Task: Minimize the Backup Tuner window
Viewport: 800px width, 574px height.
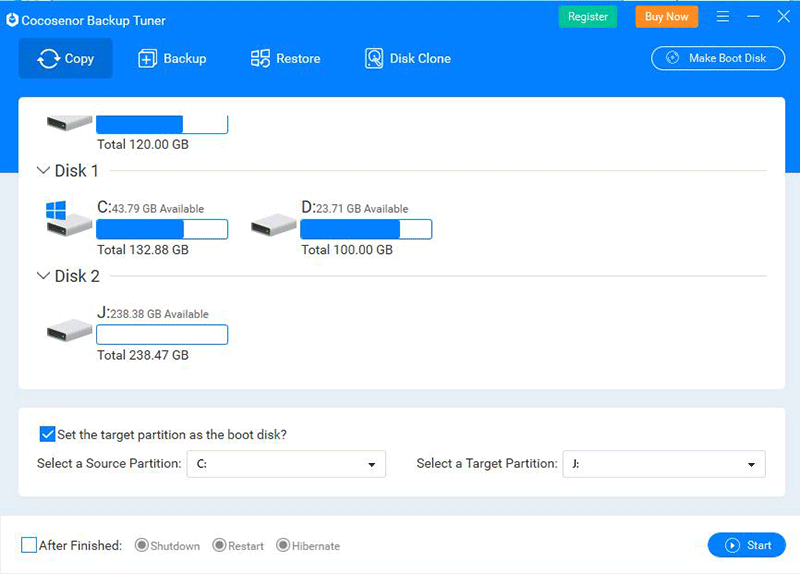Action: point(753,17)
